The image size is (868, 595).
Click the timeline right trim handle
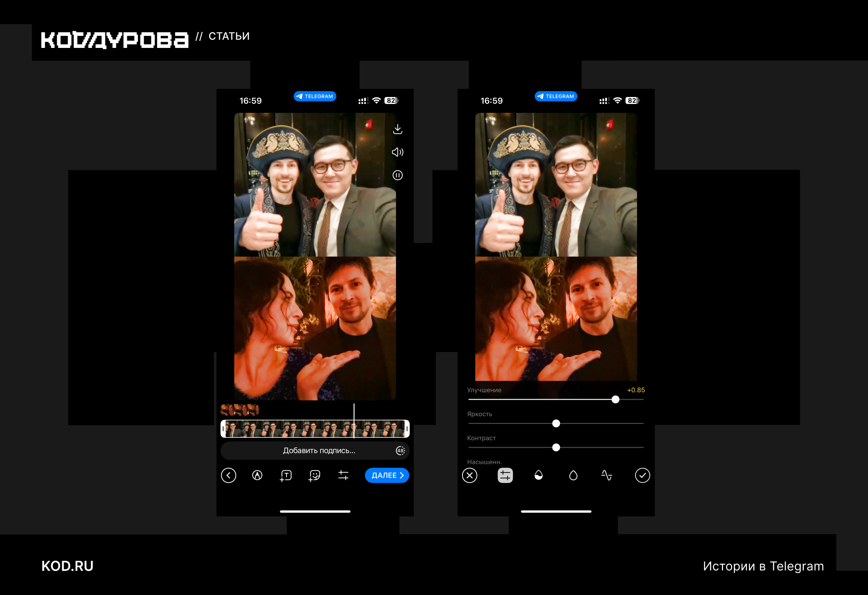pos(407,429)
